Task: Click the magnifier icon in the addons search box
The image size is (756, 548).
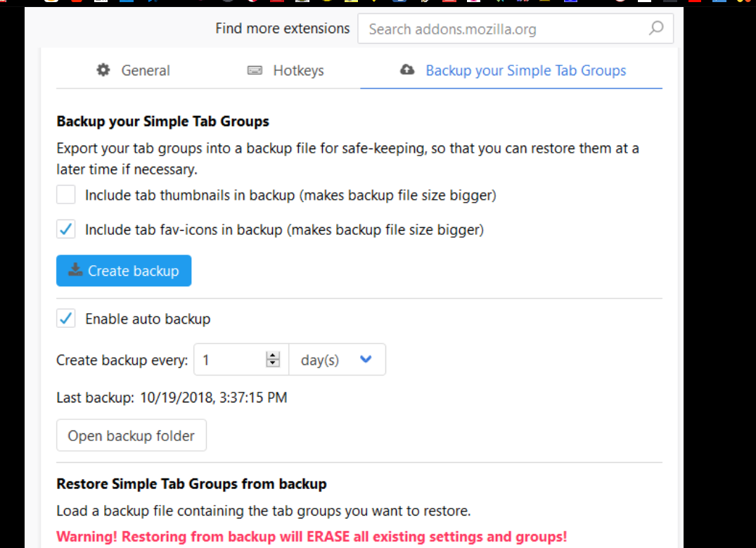Action: point(655,29)
